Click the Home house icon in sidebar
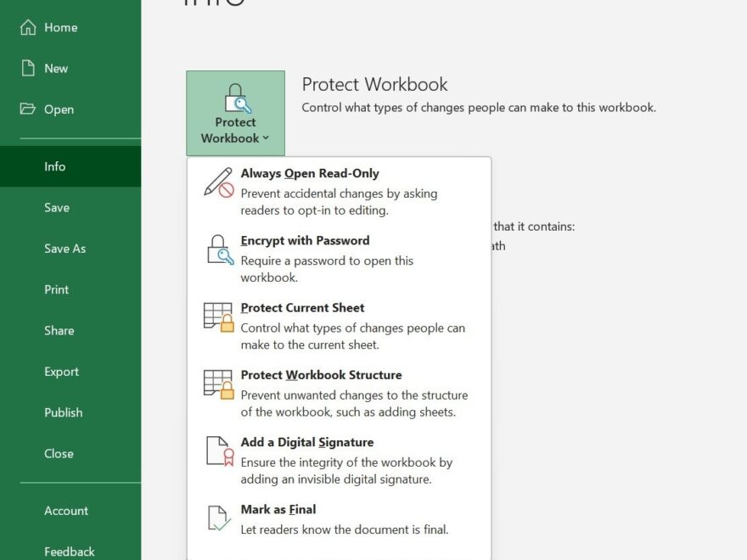The image size is (747, 560). [28, 27]
